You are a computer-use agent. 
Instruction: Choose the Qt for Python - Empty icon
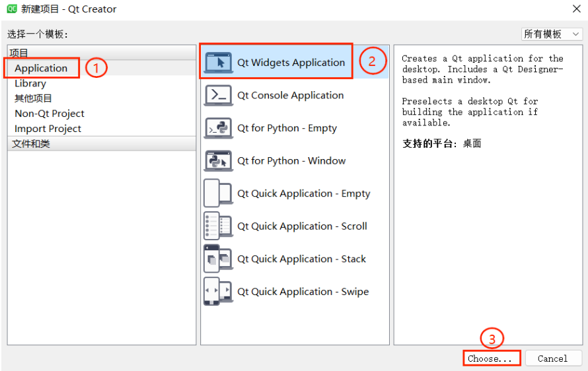tap(218, 128)
